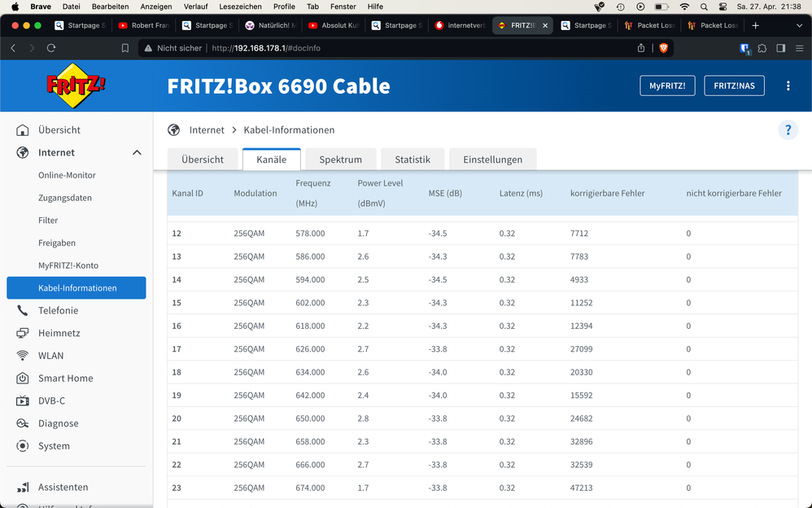Viewport: 812px width, 508px height.
Task: Click the share icon in address bar
Action: (x=641, y=48)
